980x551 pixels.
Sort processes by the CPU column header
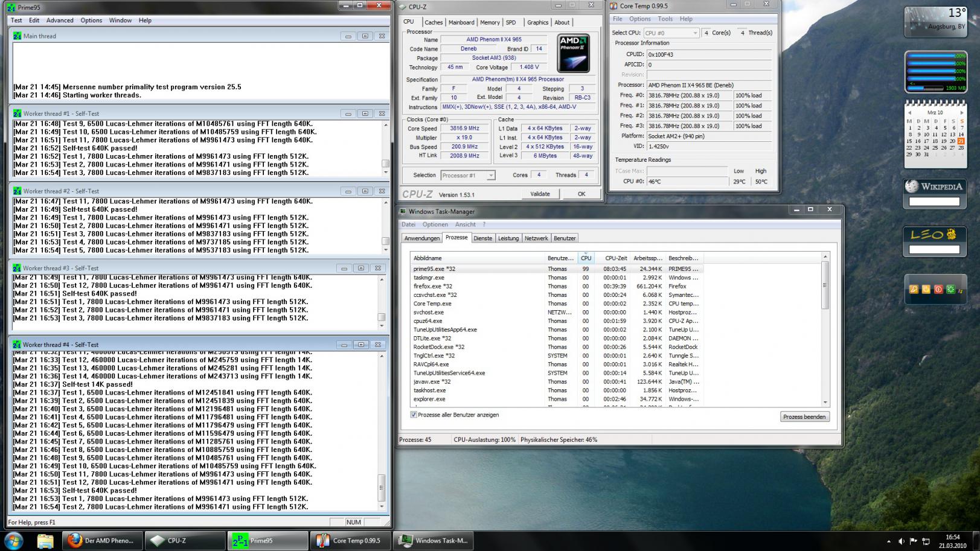[586, 258]
